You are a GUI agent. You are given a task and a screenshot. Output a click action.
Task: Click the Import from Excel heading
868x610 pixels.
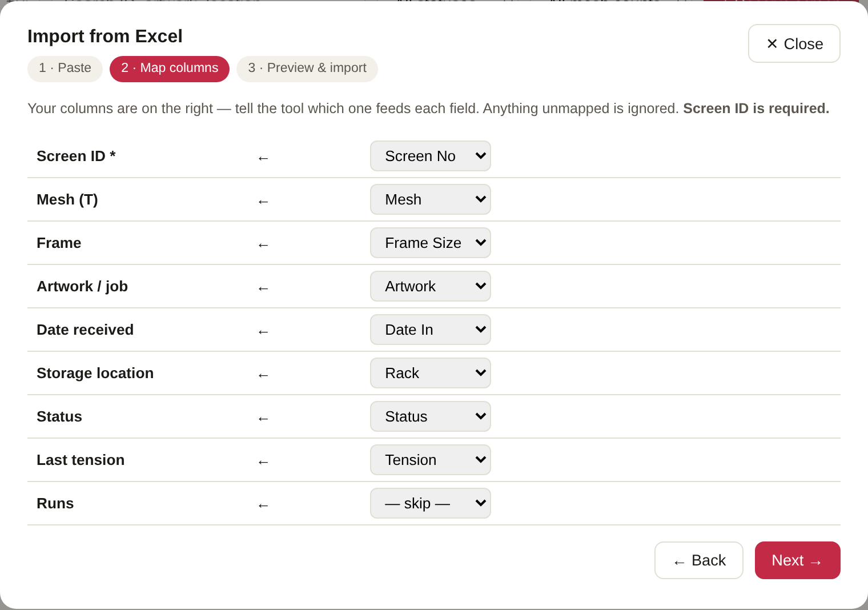105,36
